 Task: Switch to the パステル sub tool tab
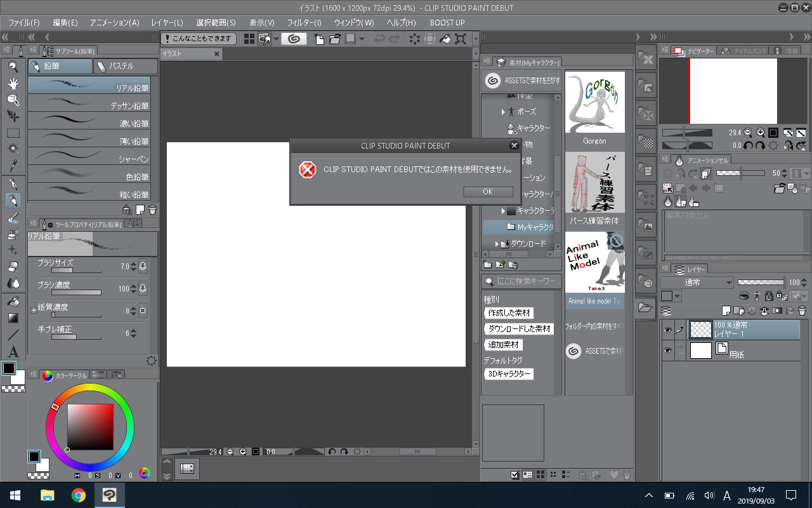pos(125,66)
